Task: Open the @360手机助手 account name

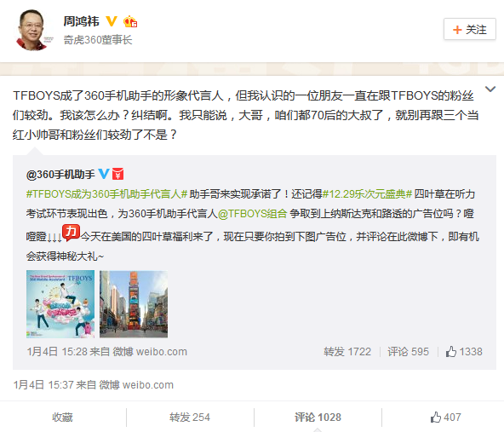Action: tap(60, 175)
